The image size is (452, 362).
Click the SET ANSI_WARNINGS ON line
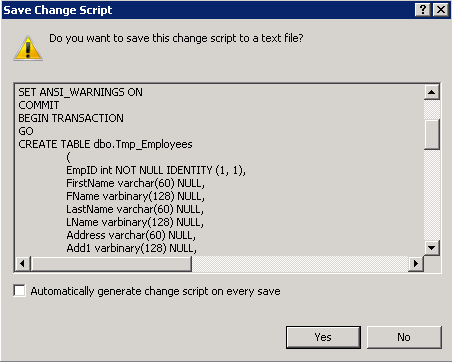[x=80, y=92]
